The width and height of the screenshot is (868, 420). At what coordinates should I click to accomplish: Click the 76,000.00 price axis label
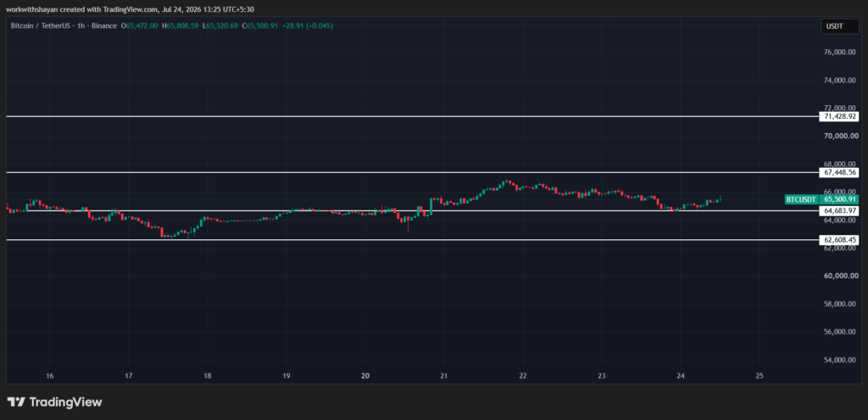pyautogui.click(x=840, y=52)
